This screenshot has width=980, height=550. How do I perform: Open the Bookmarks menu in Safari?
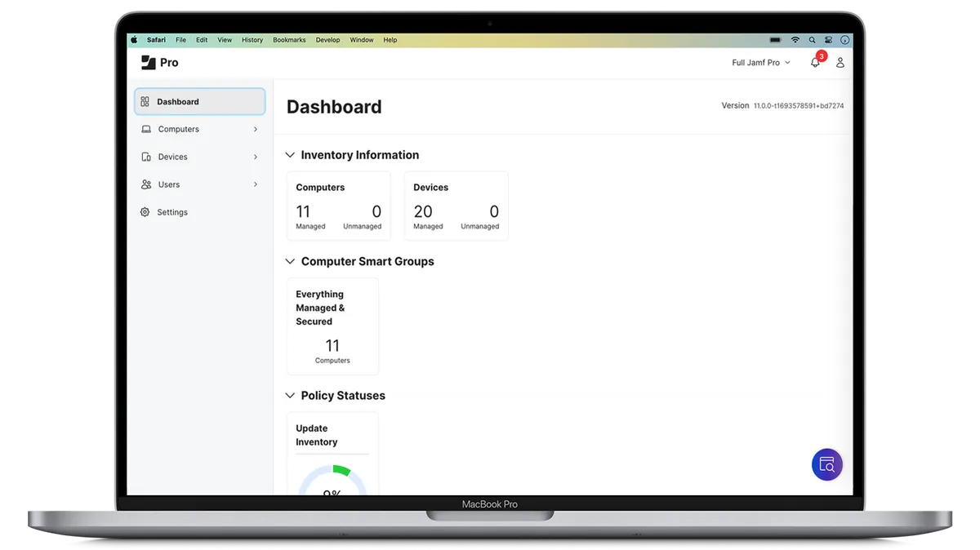click(x=289, y=40)
